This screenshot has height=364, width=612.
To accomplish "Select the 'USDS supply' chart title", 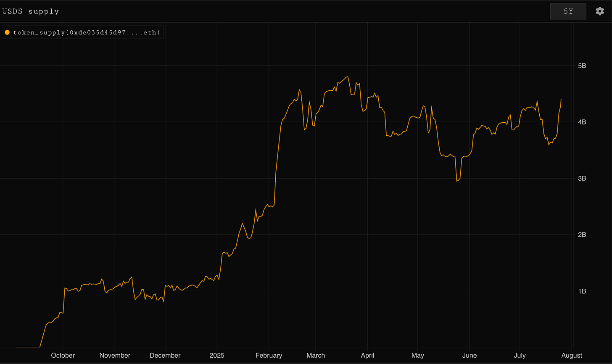I will click(31, 11).
